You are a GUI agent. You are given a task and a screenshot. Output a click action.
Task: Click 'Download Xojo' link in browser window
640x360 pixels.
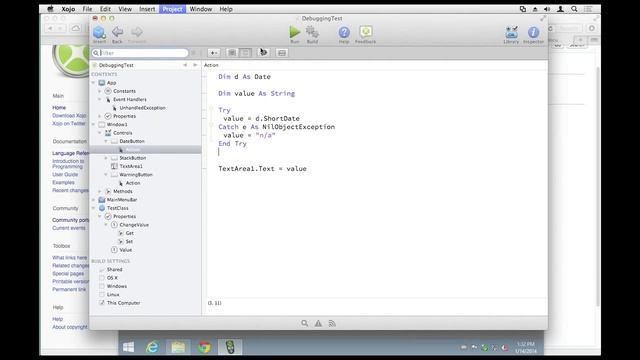69,116
